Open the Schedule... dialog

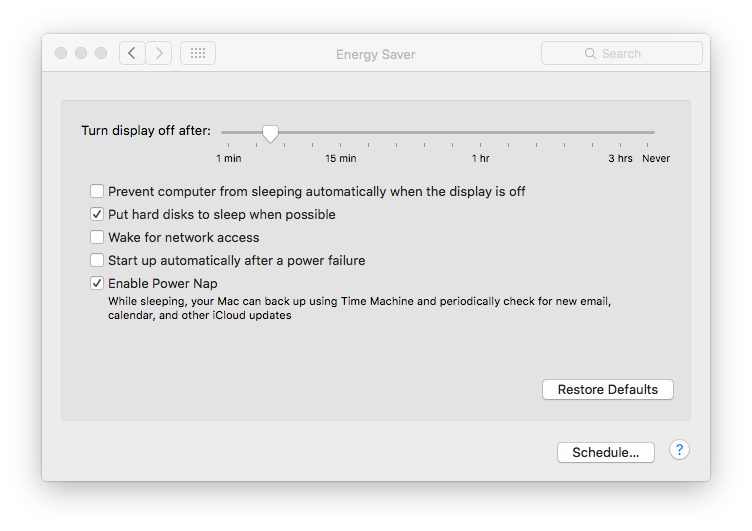click(x=606, y=452)
